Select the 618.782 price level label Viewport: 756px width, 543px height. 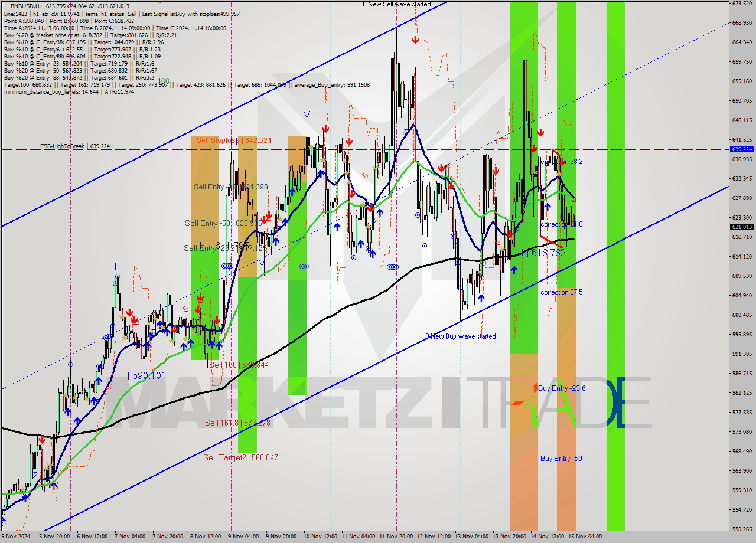click(x=545, y=253)
